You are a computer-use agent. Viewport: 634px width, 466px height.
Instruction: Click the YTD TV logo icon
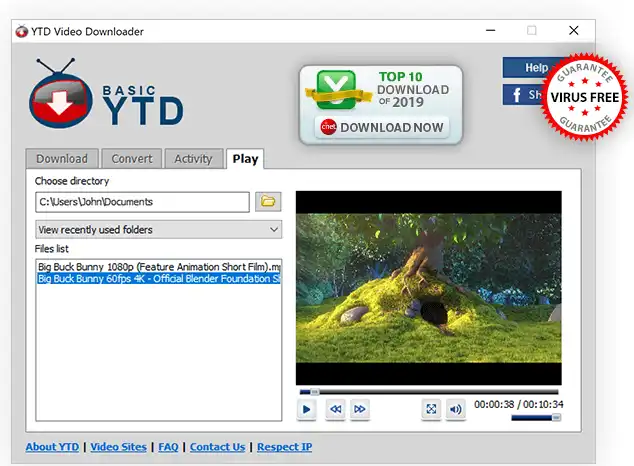coord(59,102)
